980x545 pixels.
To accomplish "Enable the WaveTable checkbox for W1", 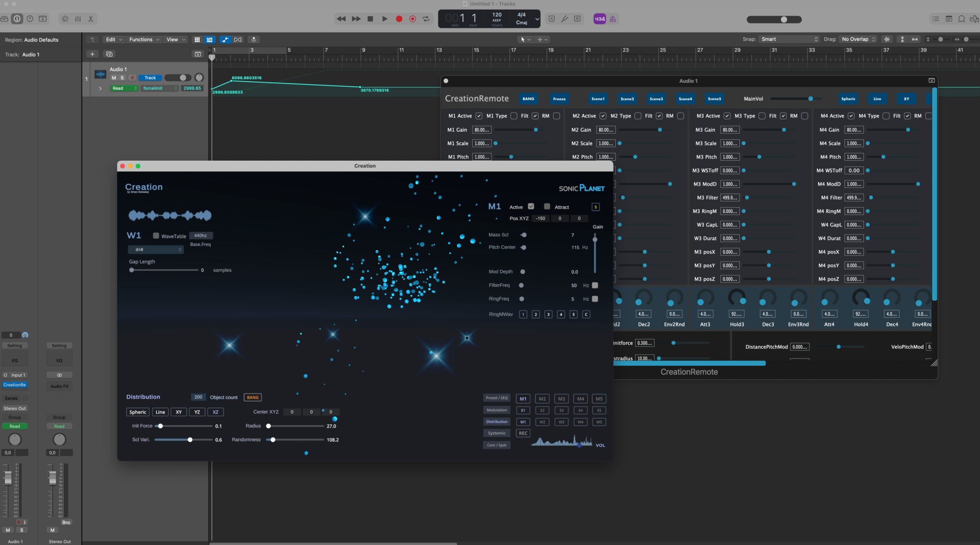I will 156,235.
